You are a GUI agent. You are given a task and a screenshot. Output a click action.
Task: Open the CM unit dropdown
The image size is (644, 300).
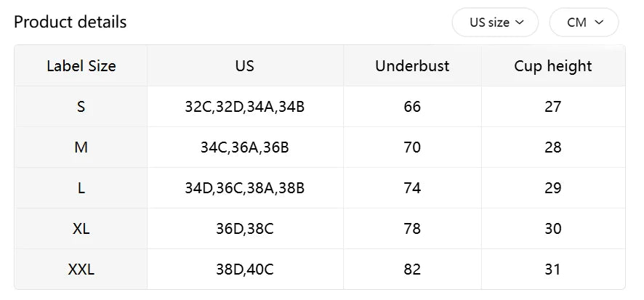[x=584, y=23]
